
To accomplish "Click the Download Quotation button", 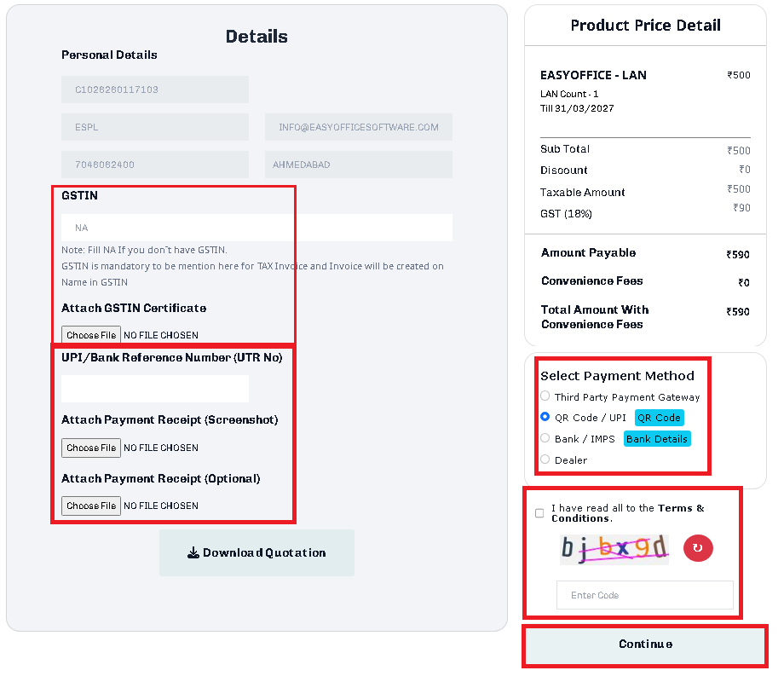I will pos(257,553).
